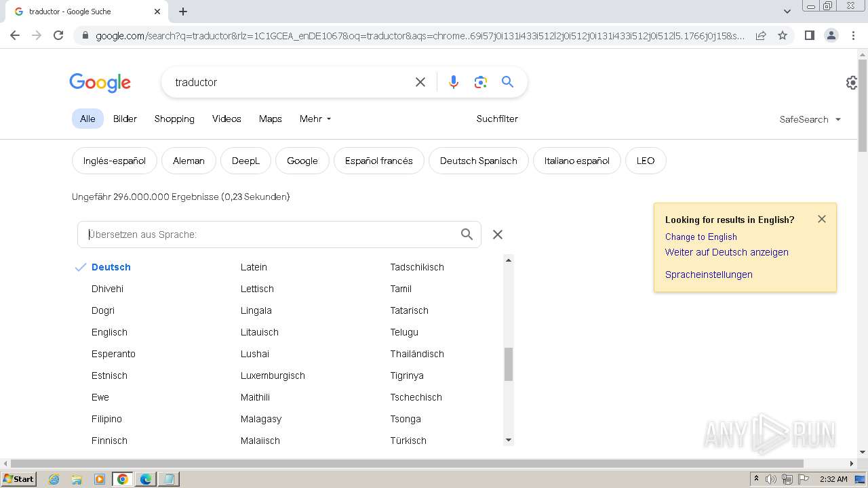
Task: Reload the page
Action: [58, 35]
